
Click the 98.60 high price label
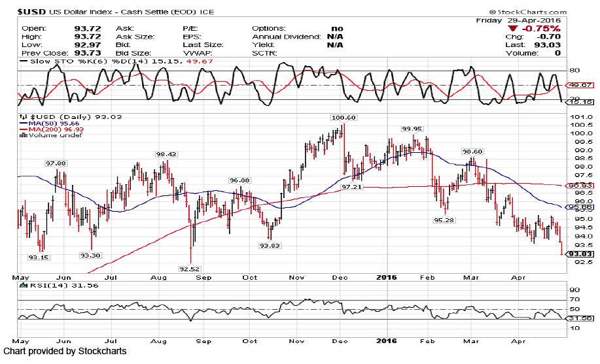point(472,152)
